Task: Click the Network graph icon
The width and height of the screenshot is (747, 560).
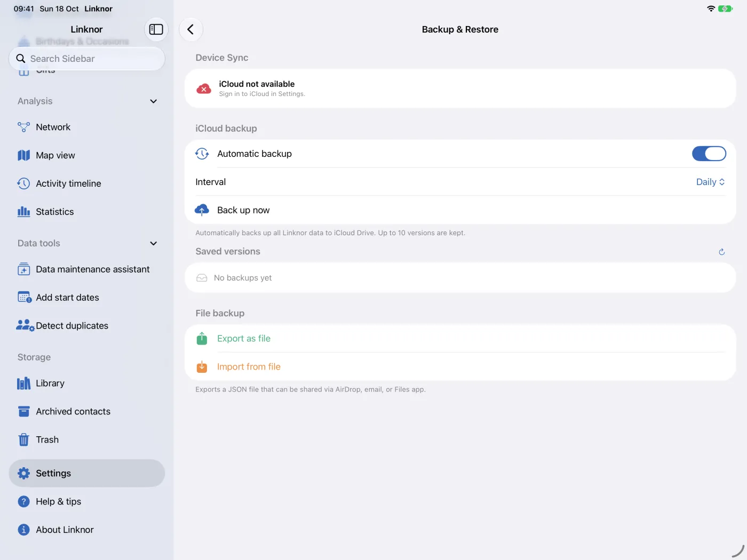Action: (x=23, y=127)
